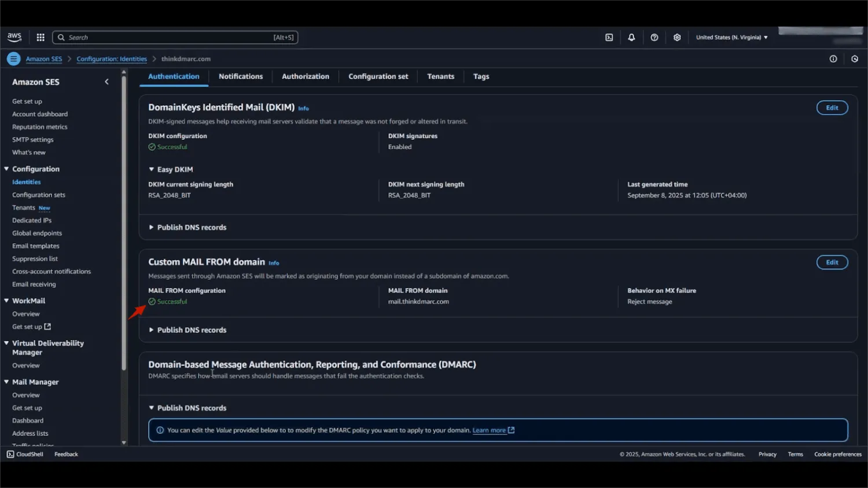Select Identities in sidebar
This screenshot has width=868, height=488.
(27, 182)
